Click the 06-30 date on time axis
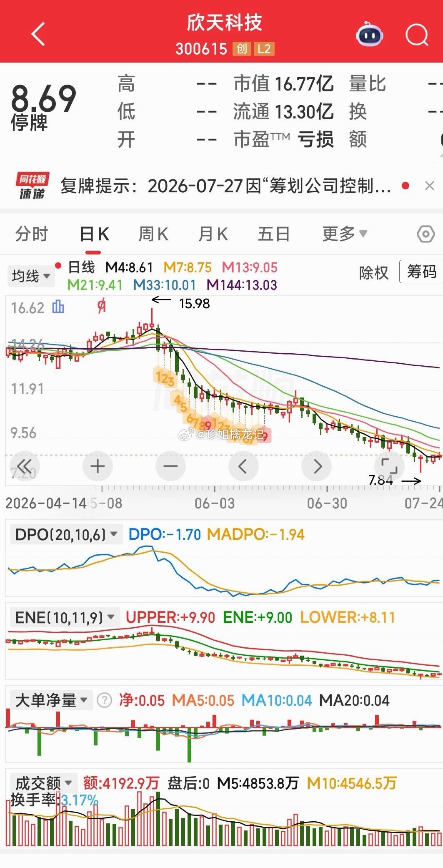The height and width of the screenshot is (868, 443). coord(327,503)
